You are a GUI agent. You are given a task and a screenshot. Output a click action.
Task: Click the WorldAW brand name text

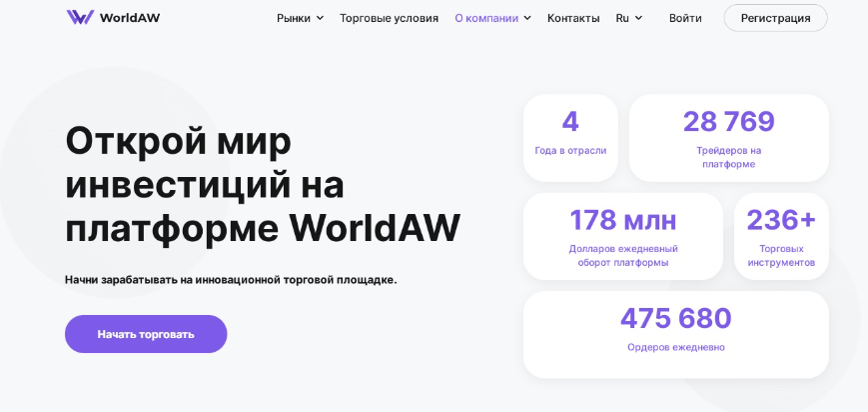(x=130, y=18)
